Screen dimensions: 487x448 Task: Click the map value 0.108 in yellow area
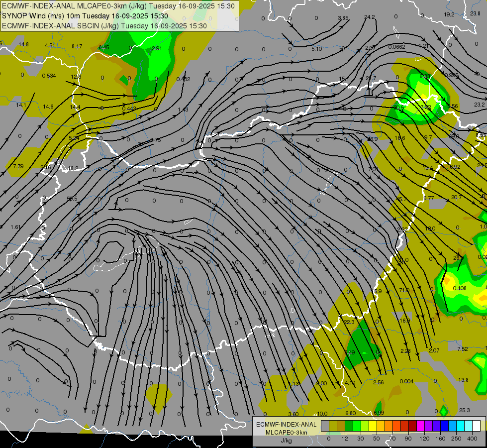pos(460,288)
